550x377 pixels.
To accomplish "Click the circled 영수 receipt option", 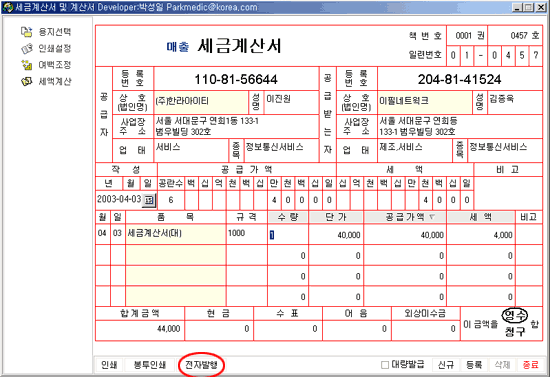I will (515, 315).
